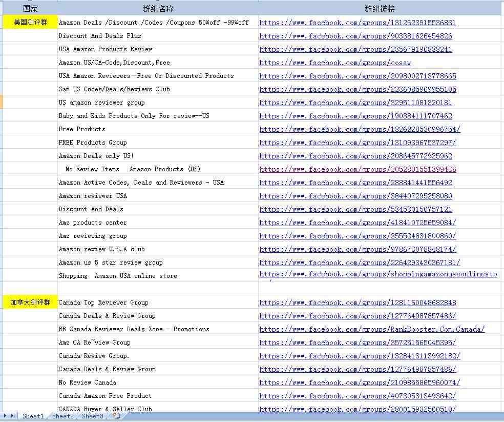This screenshot has height=422, width=504.
Task: Select the 'Sam US Codes/Deals/Reviews Club' cell
Action: pos(158,89)
